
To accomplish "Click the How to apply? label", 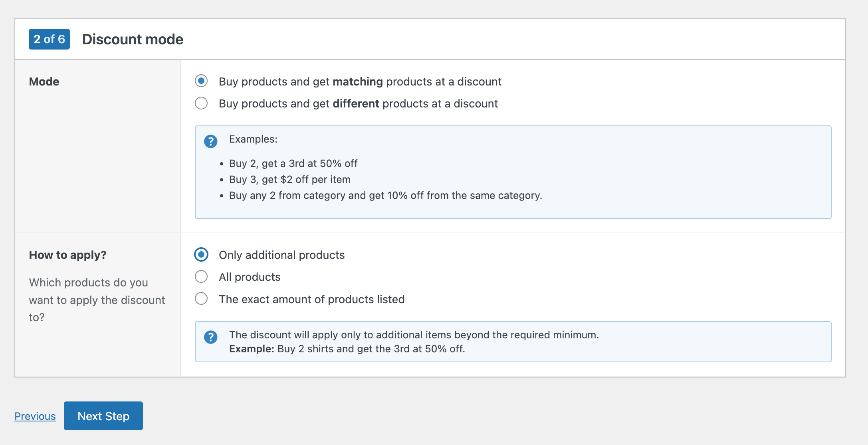I will coord(67,255).
